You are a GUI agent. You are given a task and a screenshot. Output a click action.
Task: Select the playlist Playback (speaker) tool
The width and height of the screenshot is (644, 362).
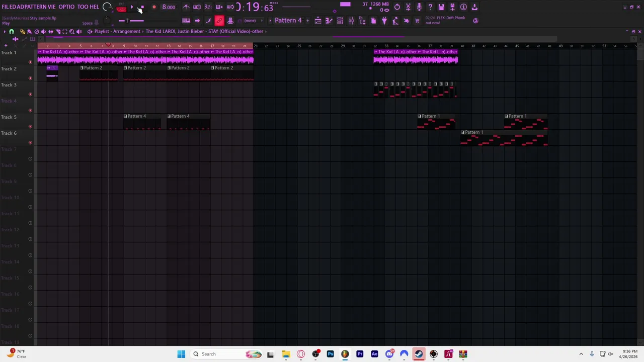click(78, 31)
